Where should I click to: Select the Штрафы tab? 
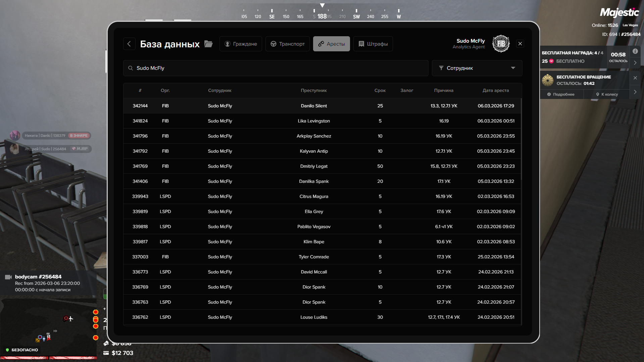pyautogui.click(x=373, y=44)
